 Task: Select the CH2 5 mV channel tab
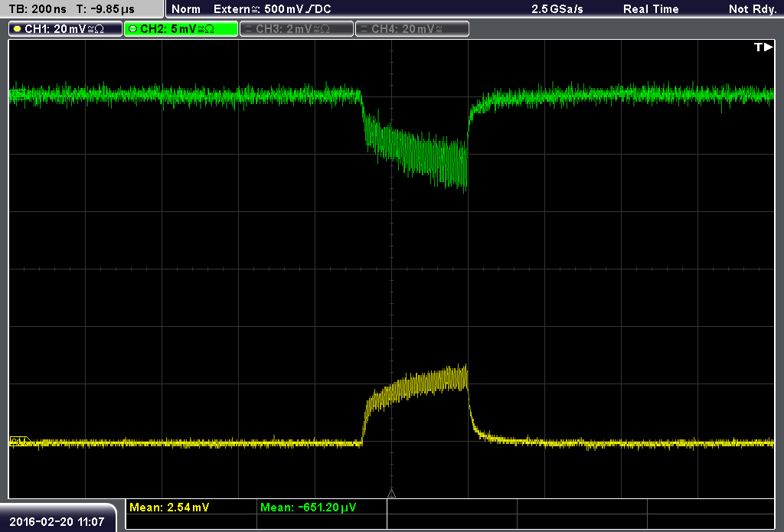coord(181,29)
